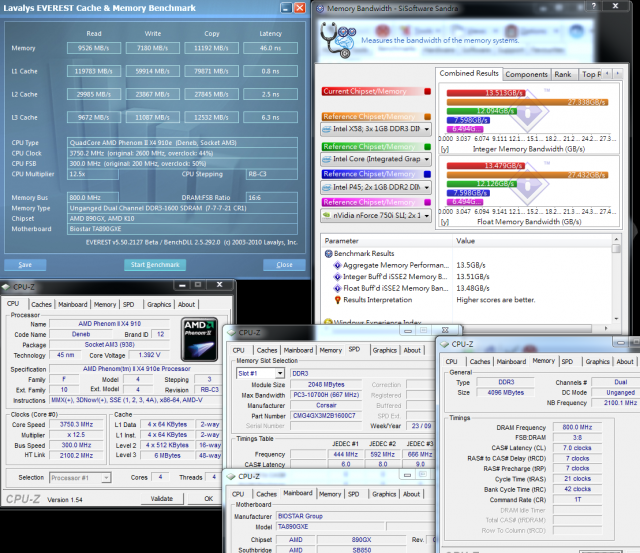Switch to Mainboard tab in front-left CPU-Z

[x=73, y=304]
